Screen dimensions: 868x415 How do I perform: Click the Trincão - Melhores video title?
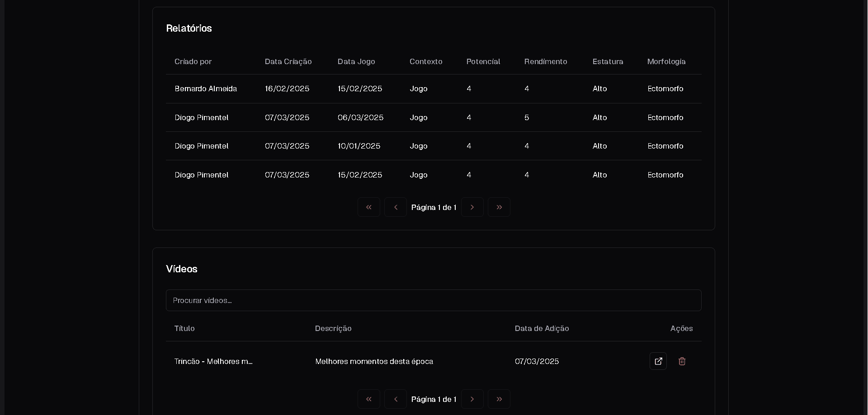tap(213, 361)
